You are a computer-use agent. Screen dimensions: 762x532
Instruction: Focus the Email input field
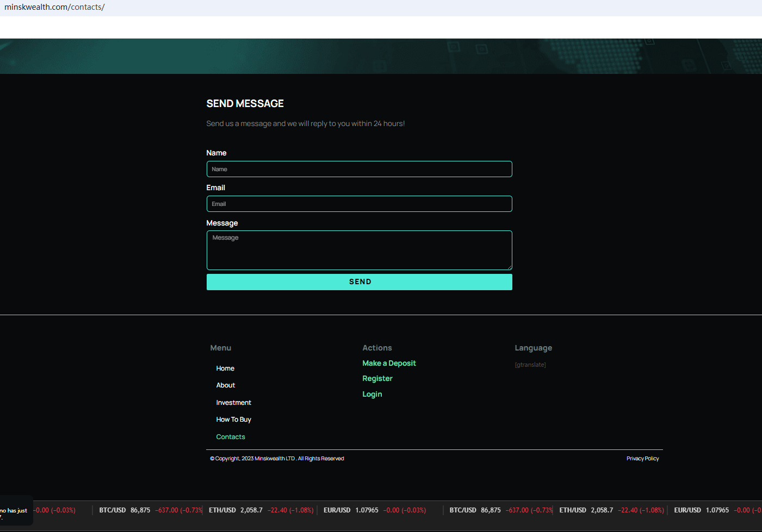(x=359, y=204)
